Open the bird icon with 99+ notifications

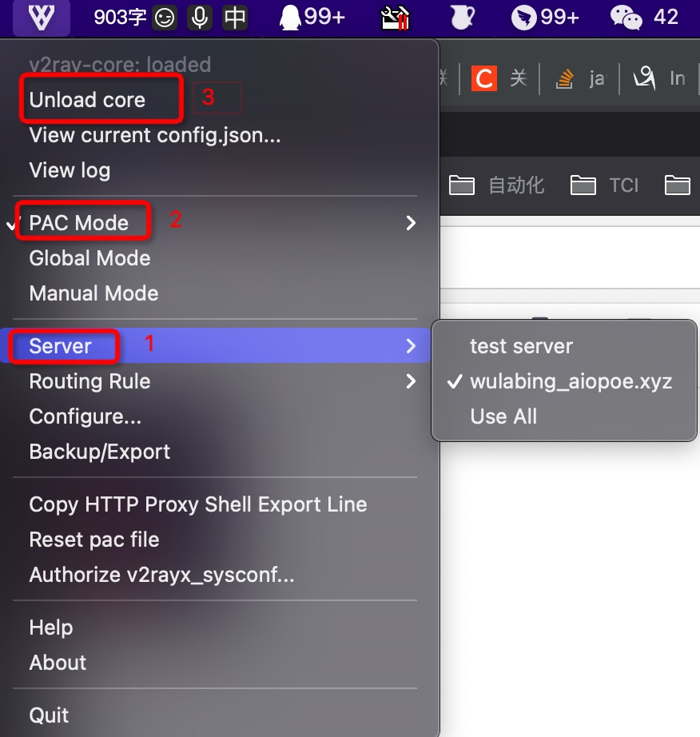pyautogui.click(x=545, y=18)
